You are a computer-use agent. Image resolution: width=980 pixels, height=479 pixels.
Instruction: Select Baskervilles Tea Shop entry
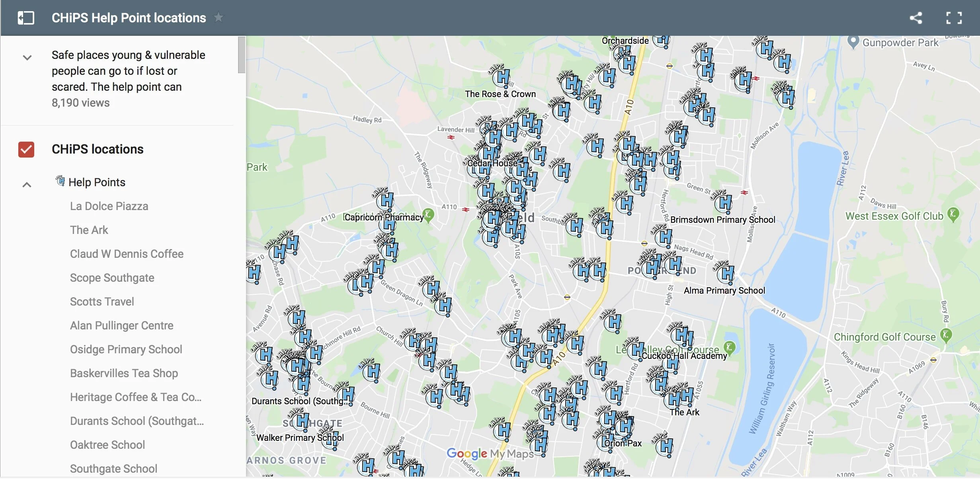(124, 373)
